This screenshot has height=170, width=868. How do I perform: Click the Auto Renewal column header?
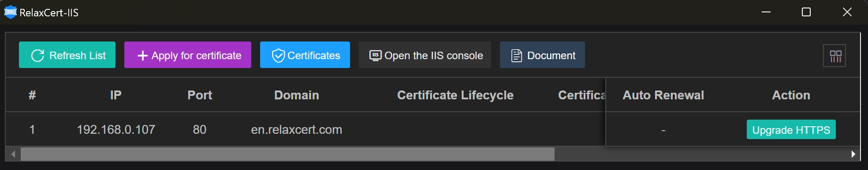[663, 95]
